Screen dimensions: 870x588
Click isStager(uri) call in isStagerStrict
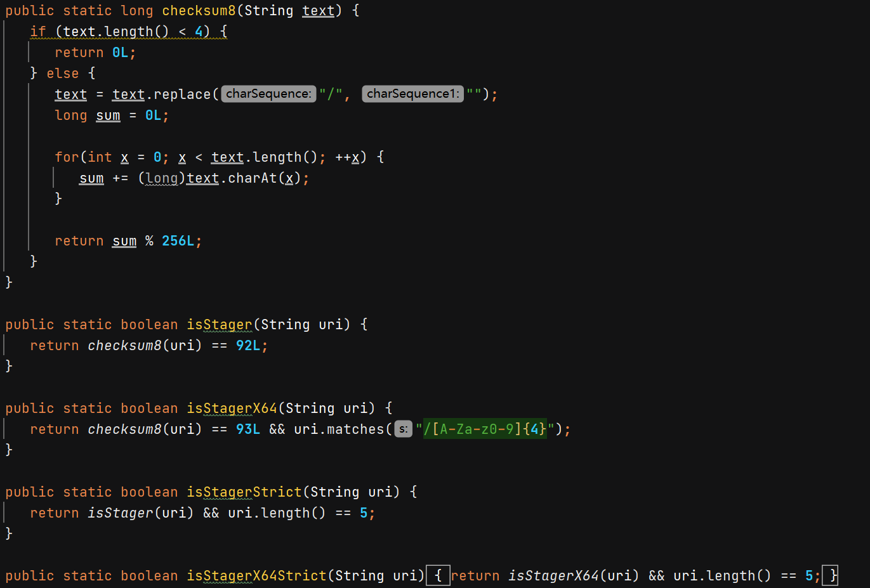pos(140,513)
